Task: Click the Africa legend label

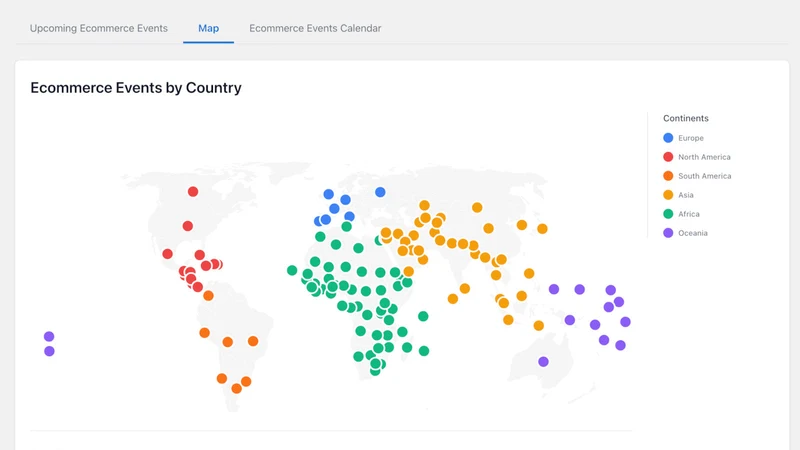Action: click(x=688, y=214)
